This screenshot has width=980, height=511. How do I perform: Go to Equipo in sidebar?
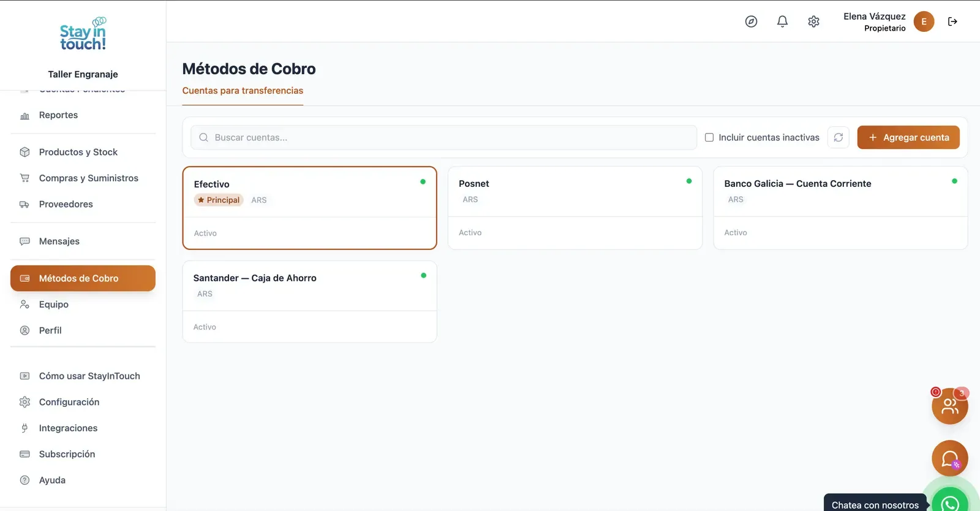coord(83,305)
